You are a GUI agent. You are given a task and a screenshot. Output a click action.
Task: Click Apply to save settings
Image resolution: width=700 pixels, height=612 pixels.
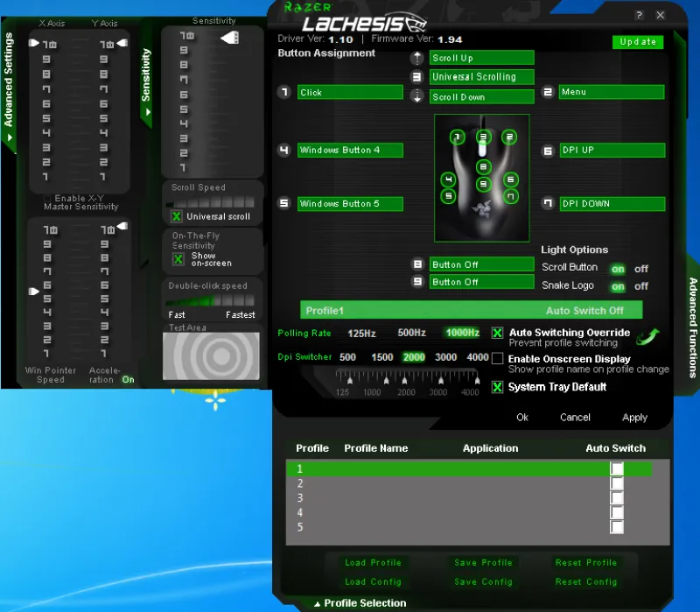pos(634,418)
